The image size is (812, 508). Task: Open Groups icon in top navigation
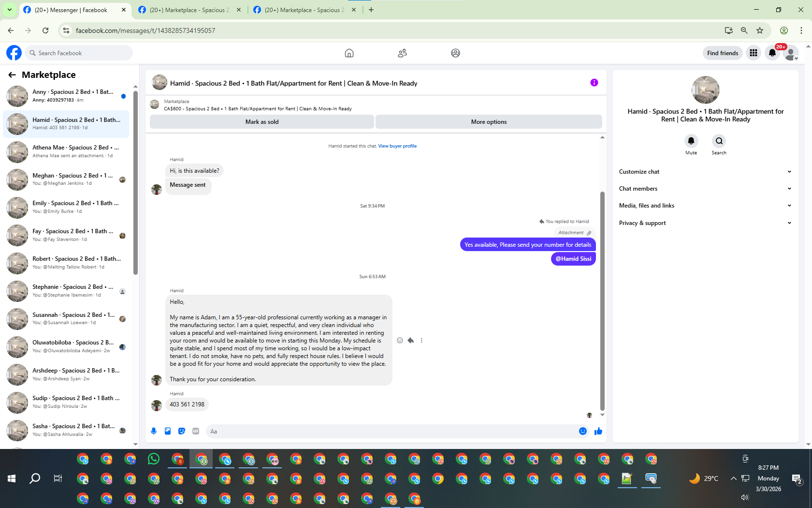click(x=455, y=53)
